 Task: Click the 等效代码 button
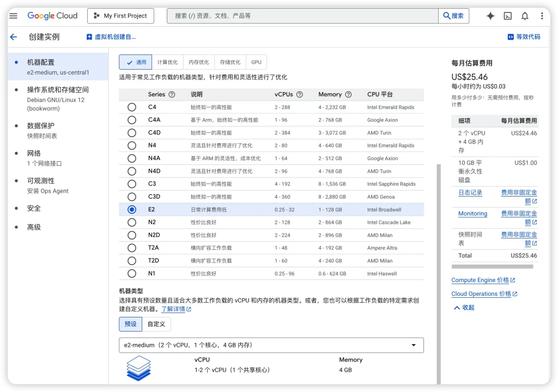pos(524,37)
